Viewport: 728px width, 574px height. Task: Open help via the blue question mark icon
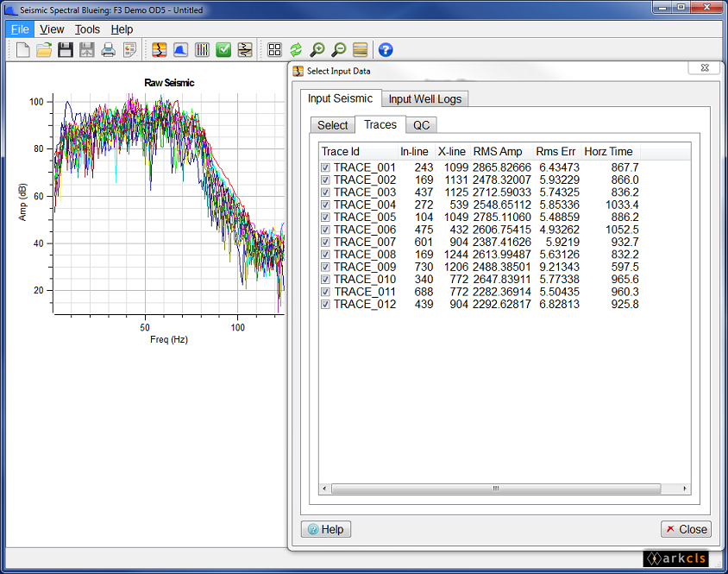click(386, 50)
